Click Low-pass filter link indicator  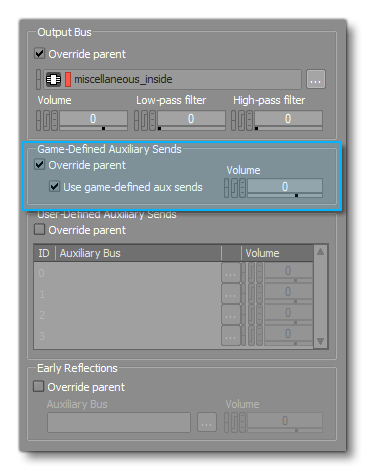(x=137, y=120)
